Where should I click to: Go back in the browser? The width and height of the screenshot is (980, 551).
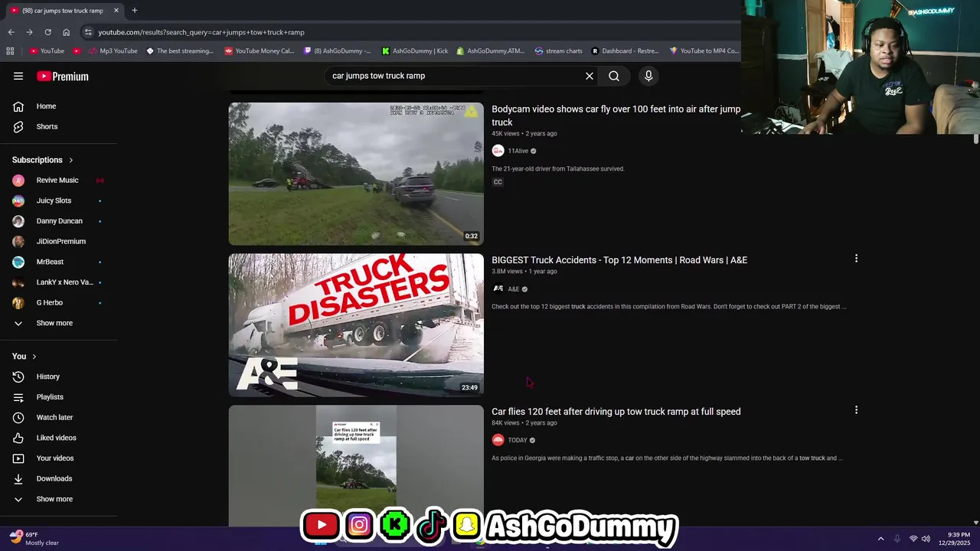pos(11,32)
